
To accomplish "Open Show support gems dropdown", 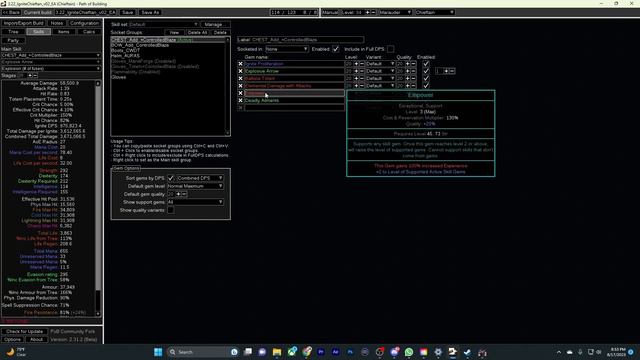I will (x=195, y=202).
